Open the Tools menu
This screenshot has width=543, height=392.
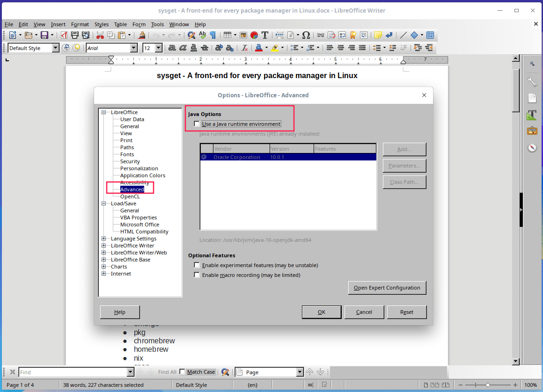tap(157, 24)
